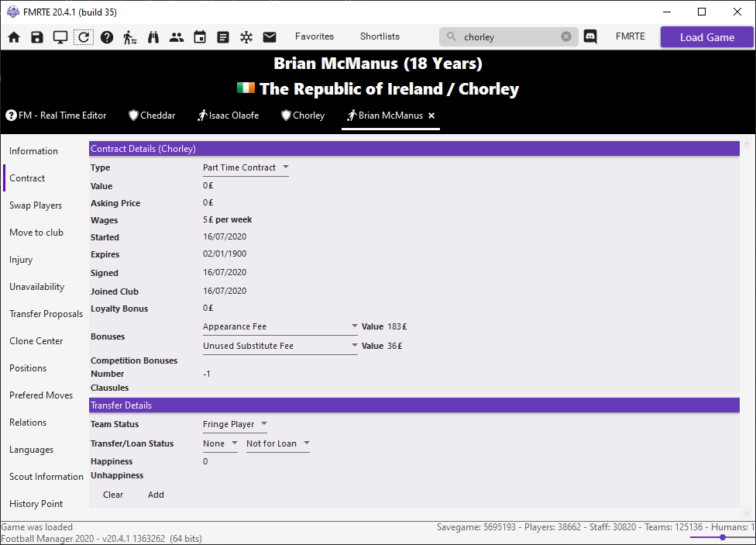
Task: Switch to FM - Real Time Editor tab
Action: (x=56, y=116)
